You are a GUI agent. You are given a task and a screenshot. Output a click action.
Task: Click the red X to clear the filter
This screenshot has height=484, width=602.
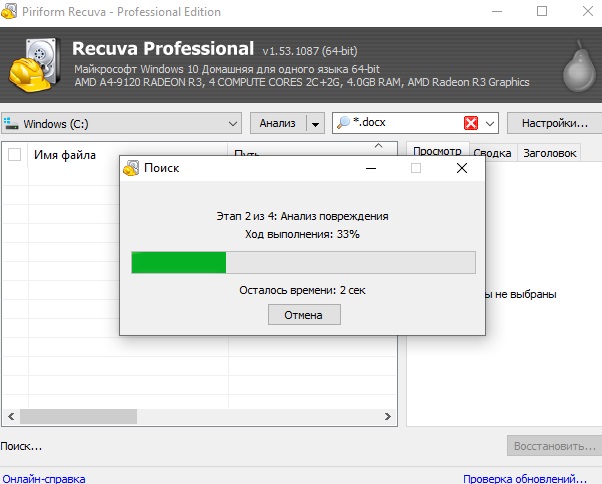(470, 123)
